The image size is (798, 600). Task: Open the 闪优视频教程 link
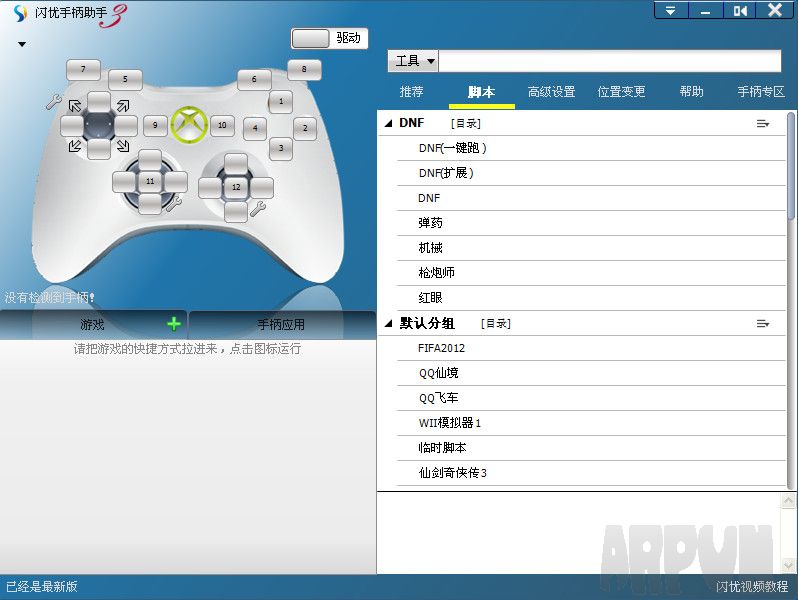(x=752, y=587)
